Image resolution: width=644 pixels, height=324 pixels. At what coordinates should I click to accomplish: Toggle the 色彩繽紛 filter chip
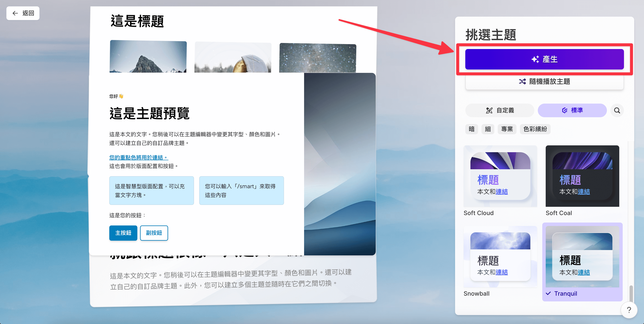[535, 129]
